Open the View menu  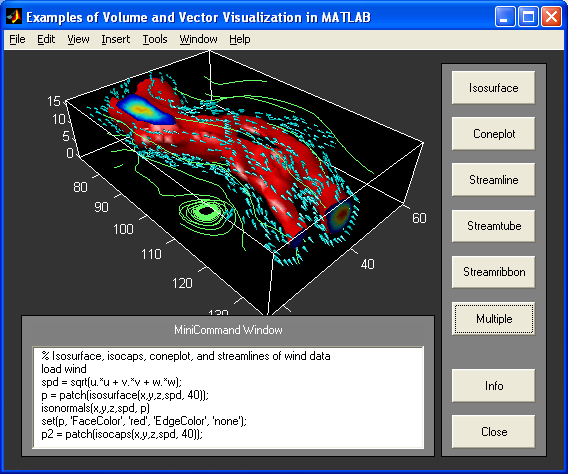point(78,39)
